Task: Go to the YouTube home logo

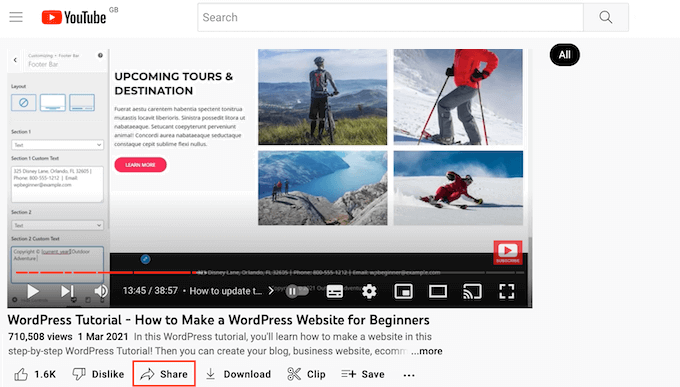Action: (x=74, y=17)
